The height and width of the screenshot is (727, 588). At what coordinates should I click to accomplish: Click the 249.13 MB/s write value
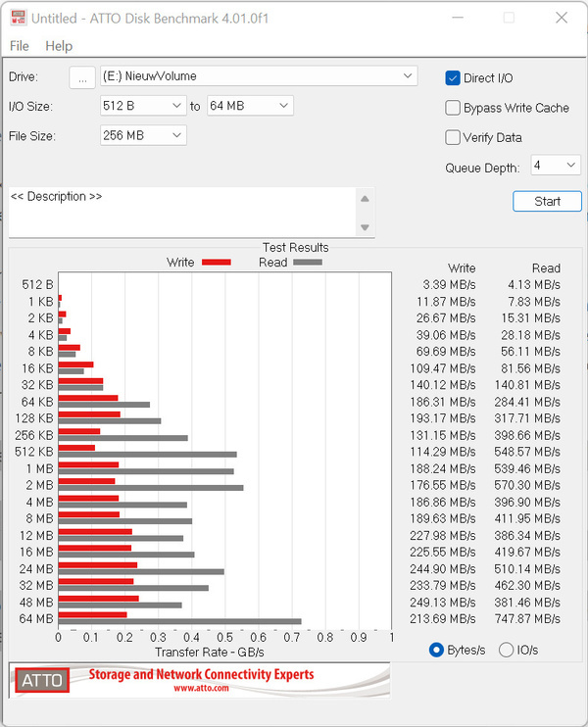click(443, 602)
